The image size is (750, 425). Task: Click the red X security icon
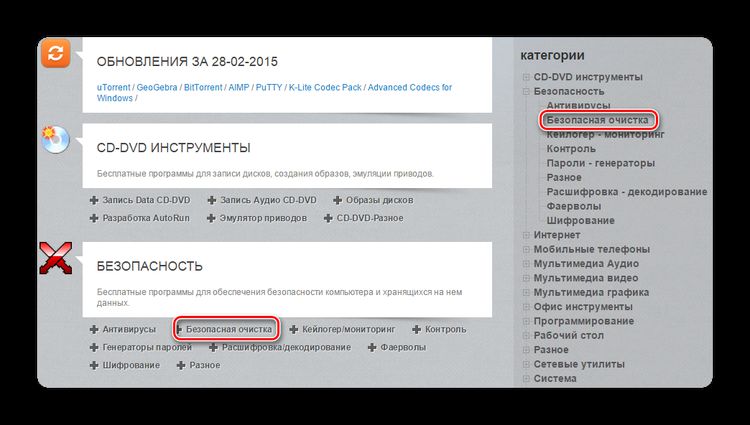pyautogui.click(x=55, y=258)
